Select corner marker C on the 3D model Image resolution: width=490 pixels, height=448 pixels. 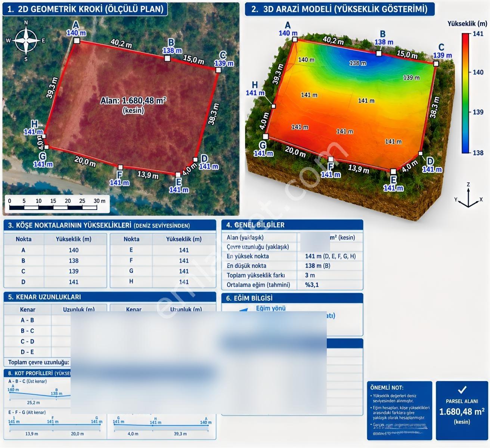pos(436,64)
